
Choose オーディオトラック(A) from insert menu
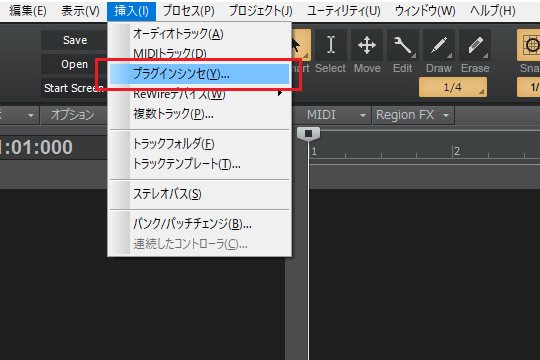coord(199,34)
